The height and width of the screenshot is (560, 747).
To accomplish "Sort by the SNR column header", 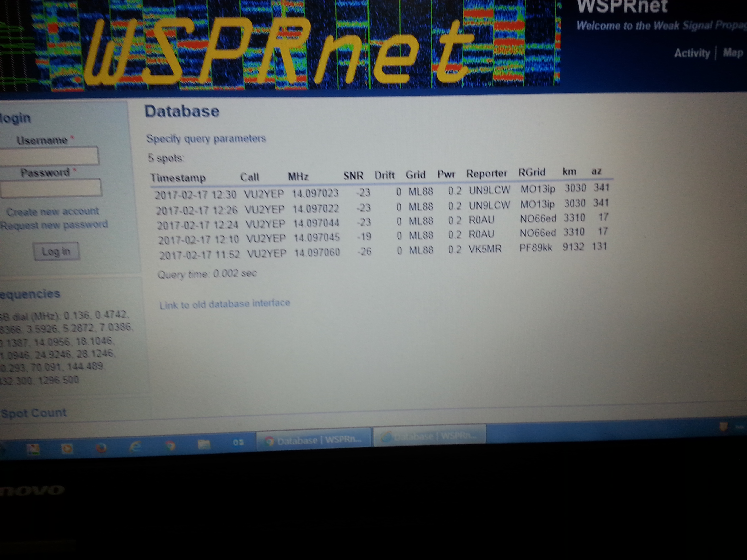I will tap(353, 175).
